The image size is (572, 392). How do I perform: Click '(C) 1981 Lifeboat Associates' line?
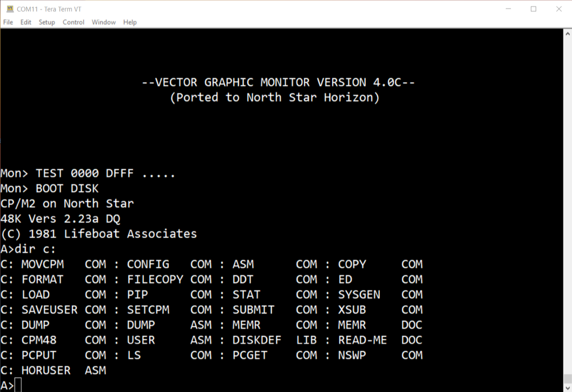99,234
